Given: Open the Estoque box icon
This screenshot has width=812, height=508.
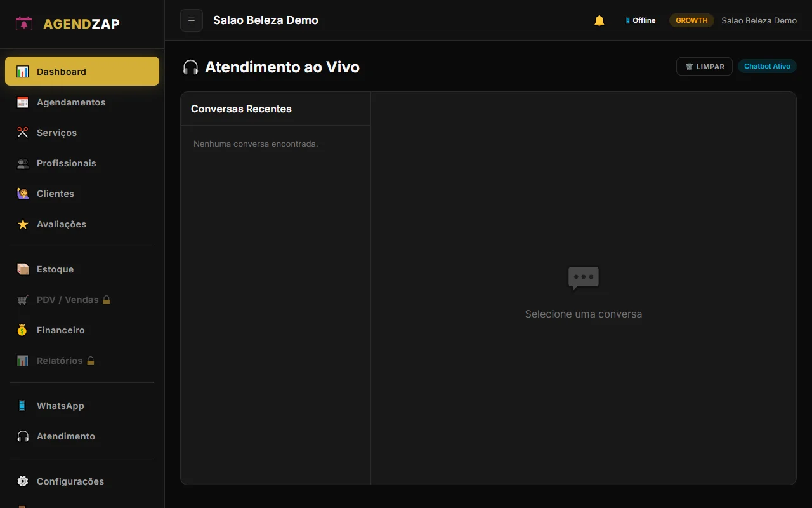Looking at the screenshot, I should (x=23, y=269).
